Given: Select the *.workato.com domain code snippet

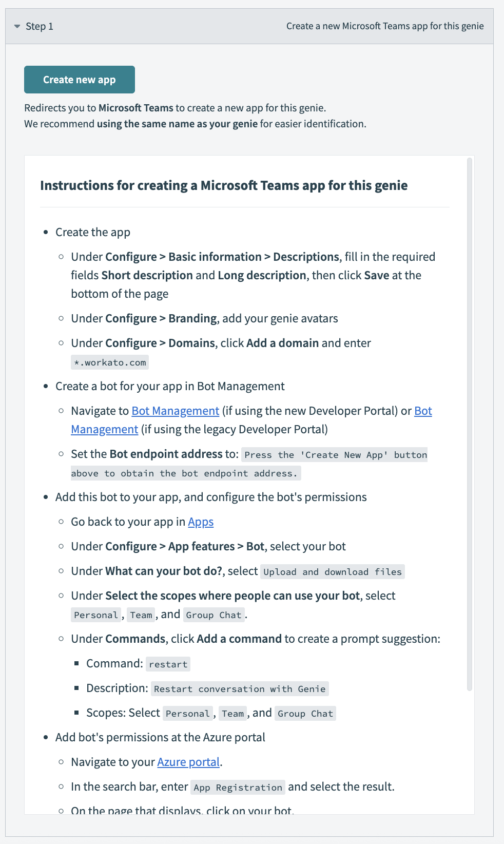Looking at the screenshot, I should pos(109,362).
